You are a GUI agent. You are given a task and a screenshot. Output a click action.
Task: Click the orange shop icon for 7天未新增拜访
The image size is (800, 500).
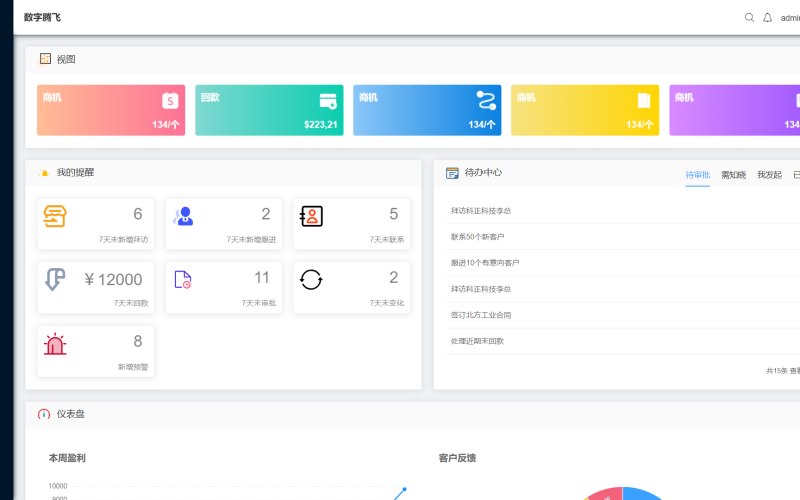pos(55,216)
